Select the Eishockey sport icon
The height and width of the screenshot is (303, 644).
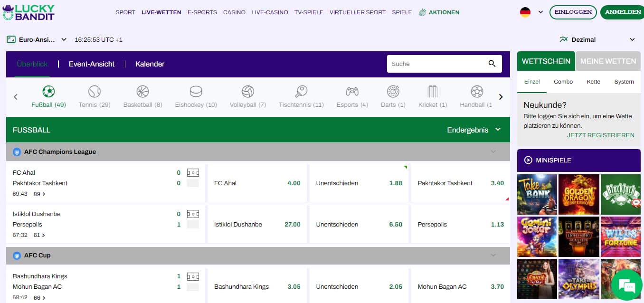pyautogui.click(x=196, y=91)
